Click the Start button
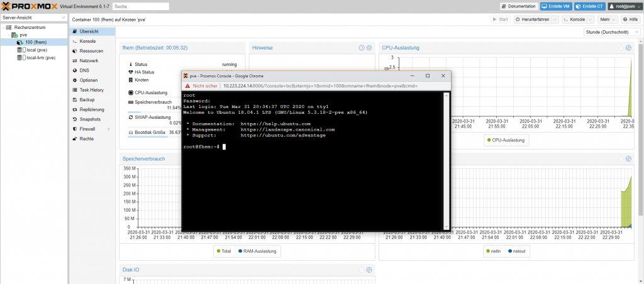This screenshot has width=644, height=284. click(x=500, y=19)
